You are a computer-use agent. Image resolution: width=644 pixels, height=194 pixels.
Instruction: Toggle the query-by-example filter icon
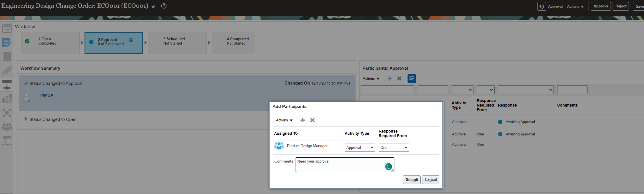(412, 78)
